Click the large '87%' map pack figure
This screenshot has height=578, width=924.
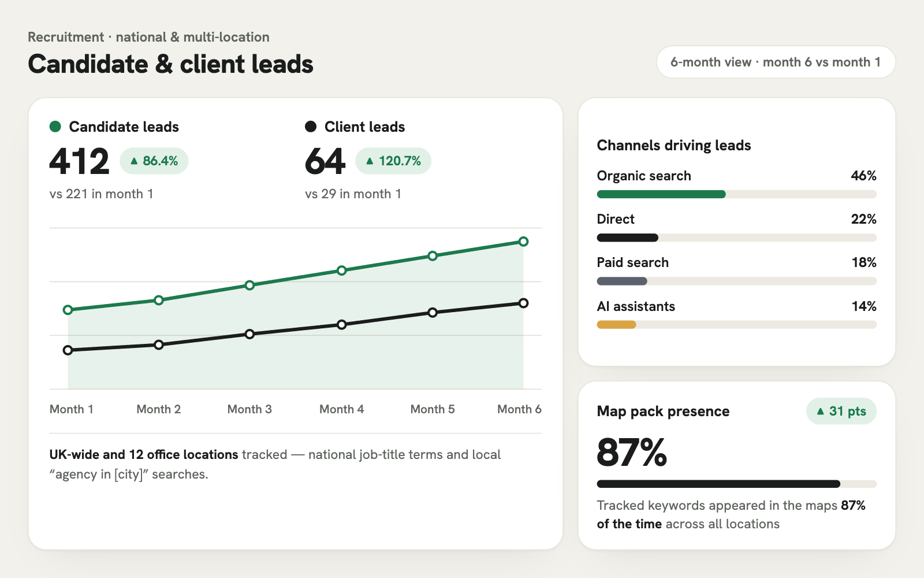(x=632, y=452)
